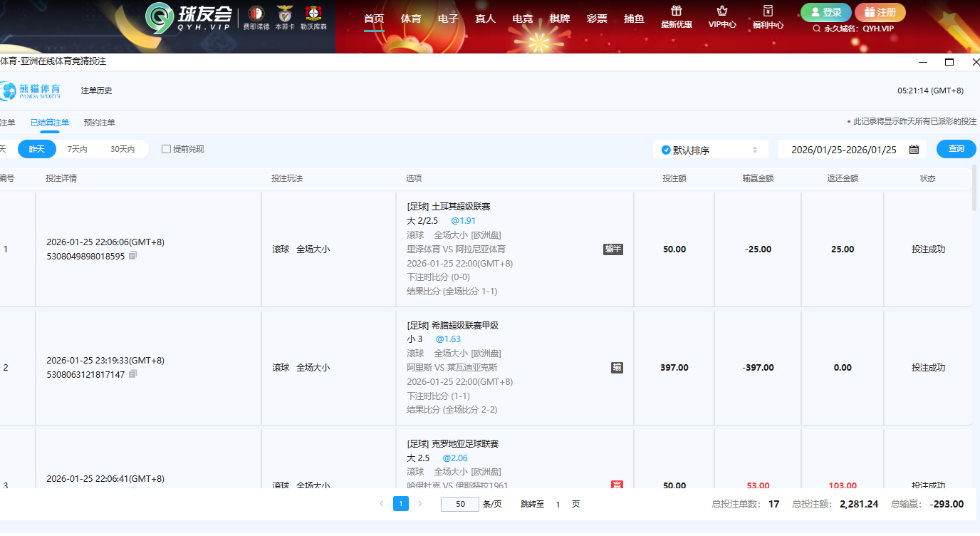
Task: Select the 30天内 time filter
Action: point(123,149)
